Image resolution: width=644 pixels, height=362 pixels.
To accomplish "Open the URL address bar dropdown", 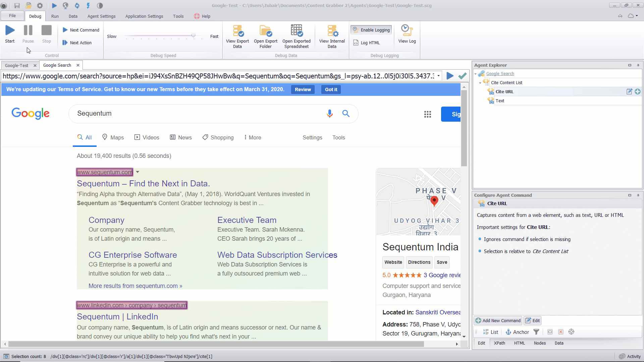I will (438, 76).
